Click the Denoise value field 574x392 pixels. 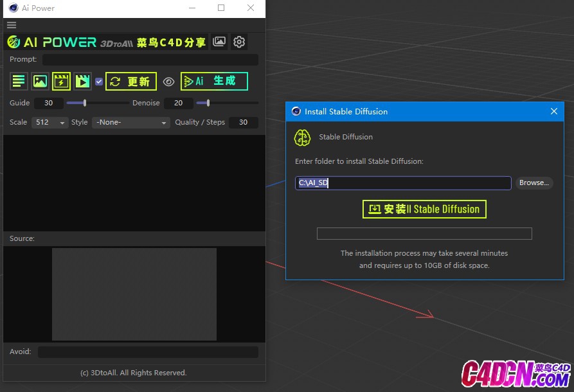[178, 103]
